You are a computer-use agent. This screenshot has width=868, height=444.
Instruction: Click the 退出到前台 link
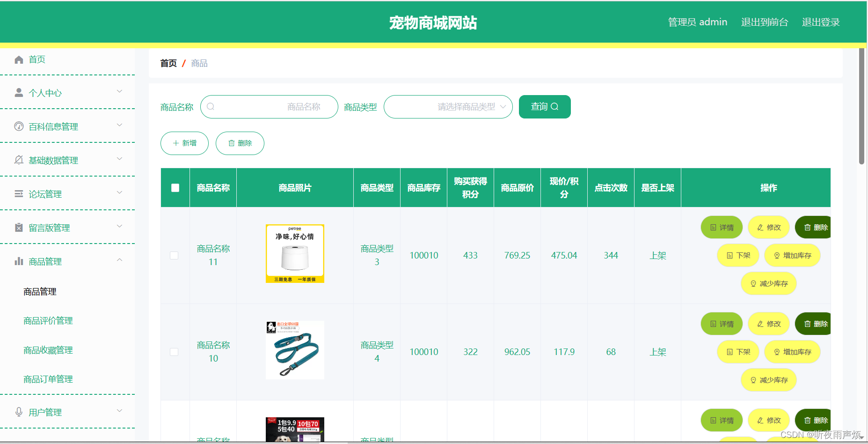tap(765, 22)
